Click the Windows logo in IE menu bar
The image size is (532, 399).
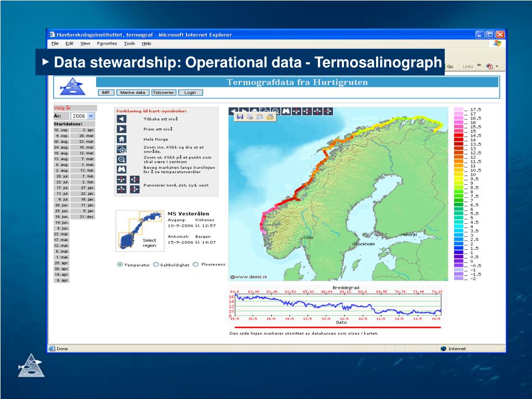pos(497,43)
